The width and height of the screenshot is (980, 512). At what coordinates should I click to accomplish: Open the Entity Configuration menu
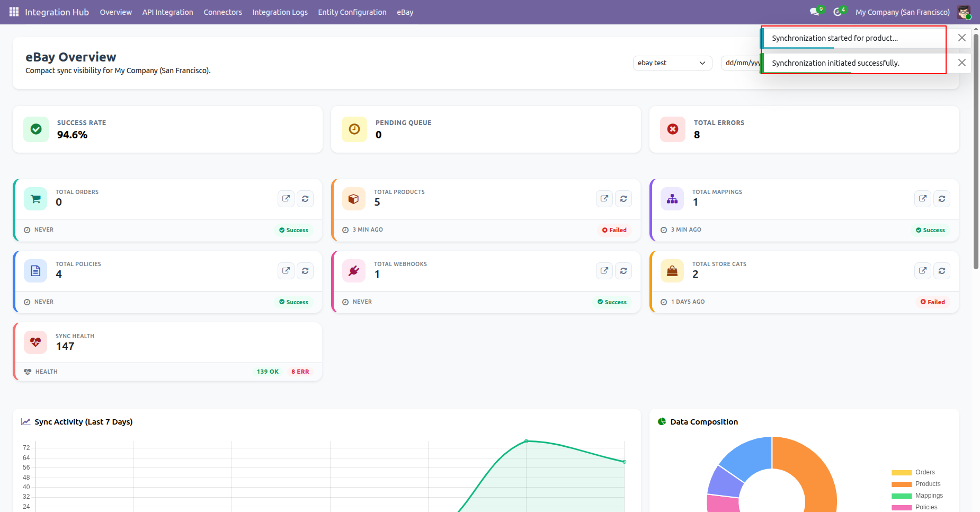tap(352, 12)
